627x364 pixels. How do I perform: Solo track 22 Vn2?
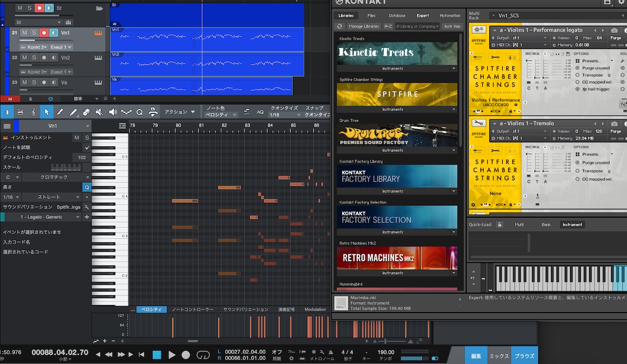click(x=34, y=58)
